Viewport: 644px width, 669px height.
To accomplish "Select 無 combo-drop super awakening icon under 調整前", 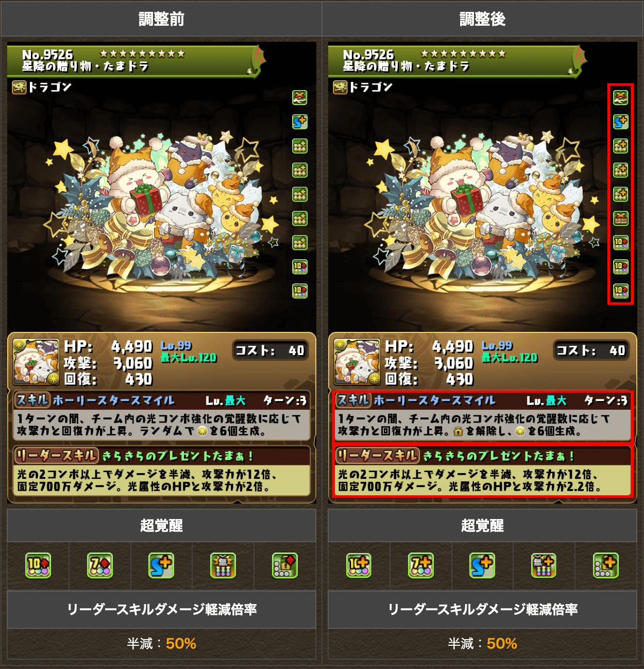I will click(223, 565).
